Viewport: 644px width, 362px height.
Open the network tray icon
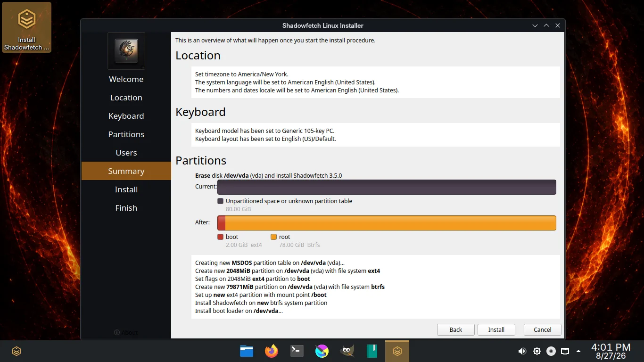pos(565,351)
